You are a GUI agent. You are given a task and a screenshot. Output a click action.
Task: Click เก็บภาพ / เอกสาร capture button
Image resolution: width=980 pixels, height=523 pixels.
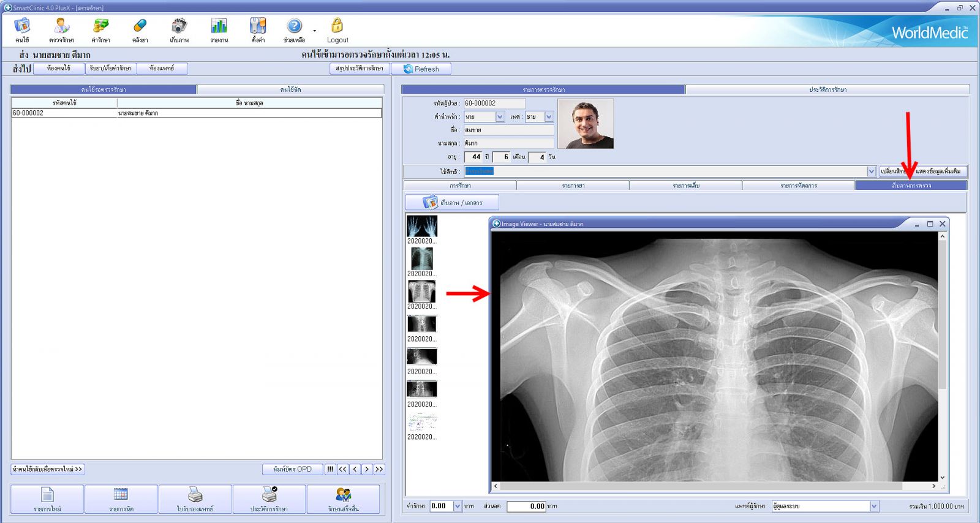[x=452, y=203]
